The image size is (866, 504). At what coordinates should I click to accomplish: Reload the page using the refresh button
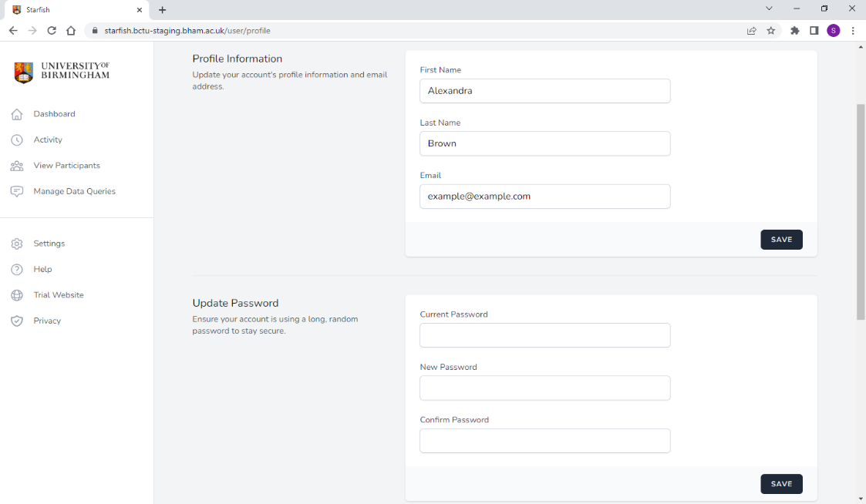click(52, 31)
